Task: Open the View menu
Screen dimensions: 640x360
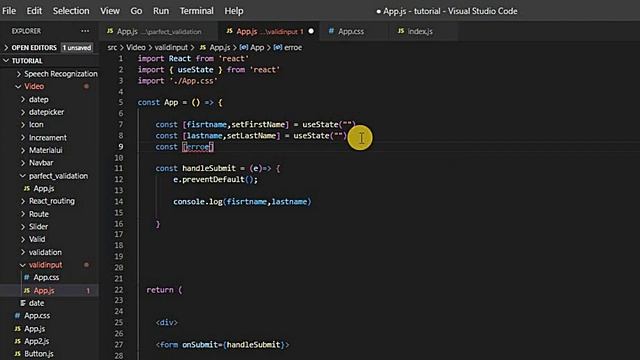Action: pos(110,11)
